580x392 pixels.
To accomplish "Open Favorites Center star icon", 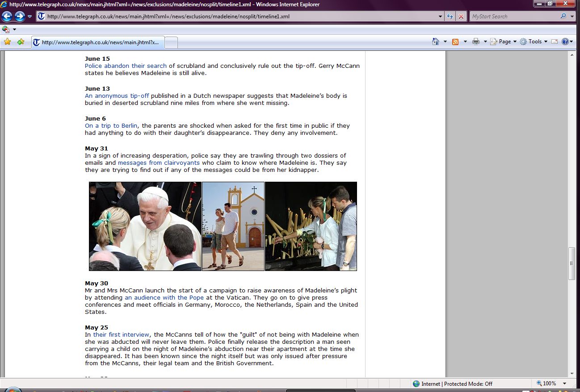I will click(x=8, y=42).
